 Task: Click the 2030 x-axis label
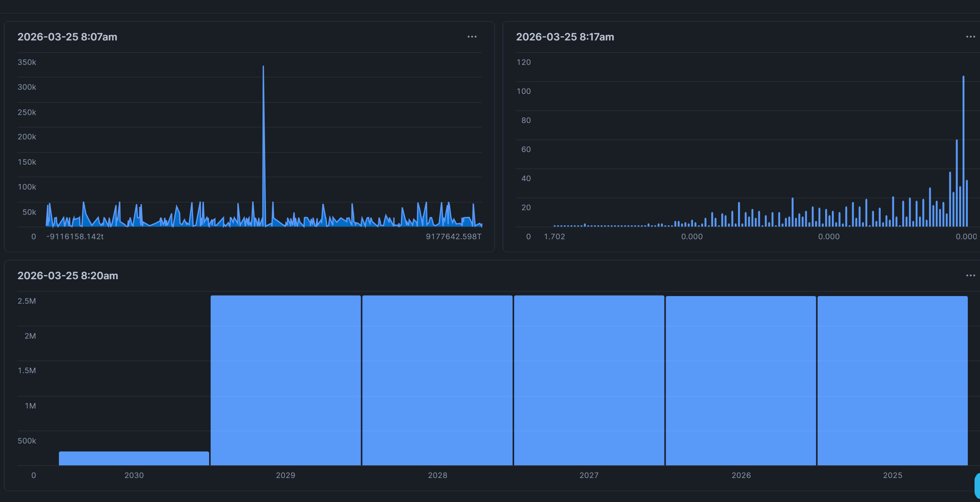pos(134,475)
